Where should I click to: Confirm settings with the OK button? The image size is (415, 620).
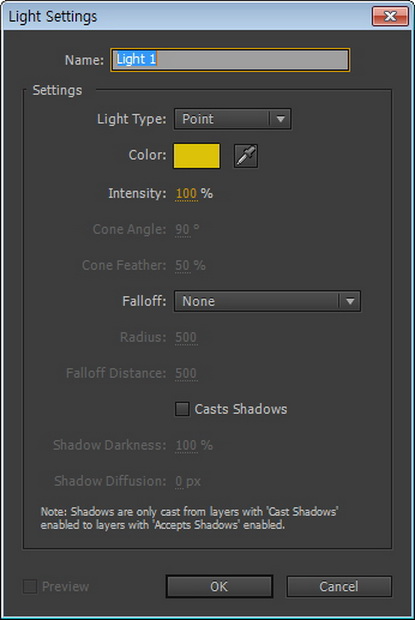pos(219,586)
